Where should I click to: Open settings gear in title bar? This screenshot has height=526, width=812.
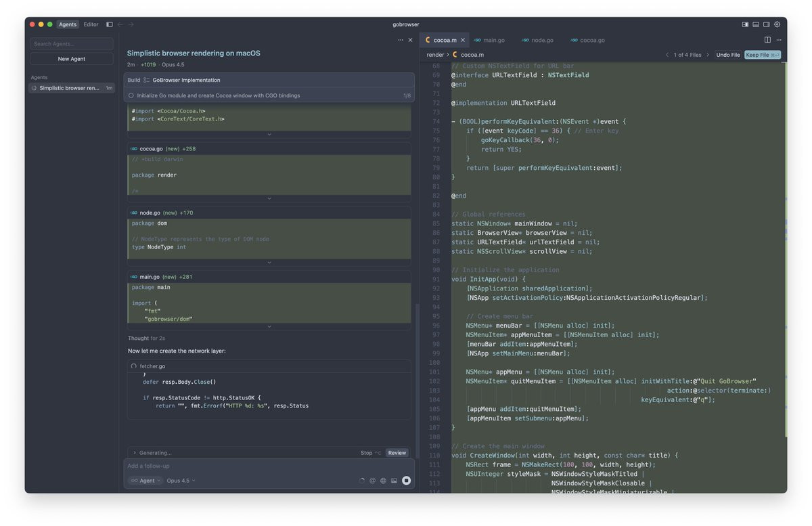point(777,24)
